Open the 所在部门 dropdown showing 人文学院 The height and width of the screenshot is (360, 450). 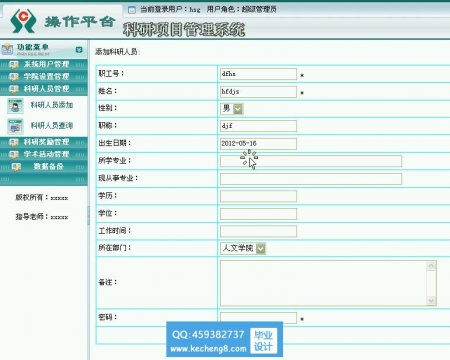pos(243,248)
